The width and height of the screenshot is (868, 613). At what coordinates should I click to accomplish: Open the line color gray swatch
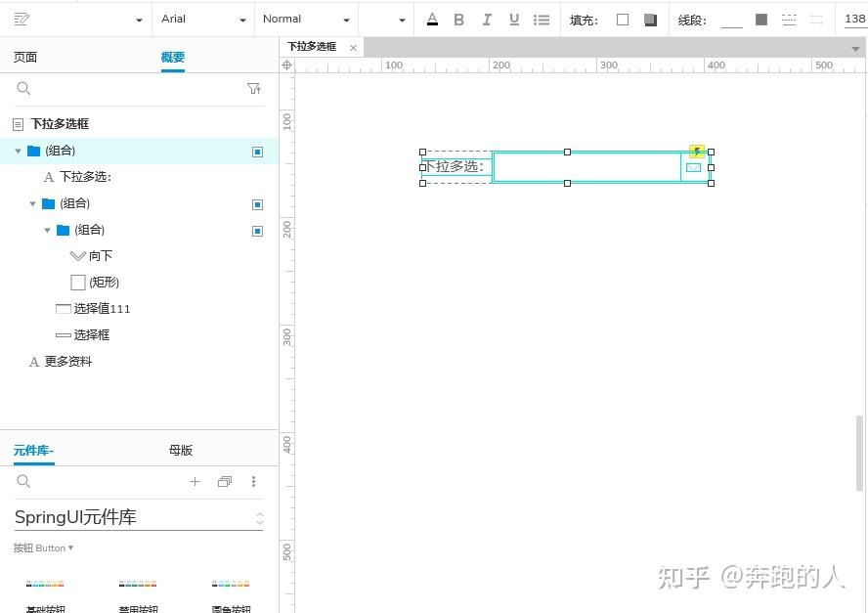coord(761,20)
